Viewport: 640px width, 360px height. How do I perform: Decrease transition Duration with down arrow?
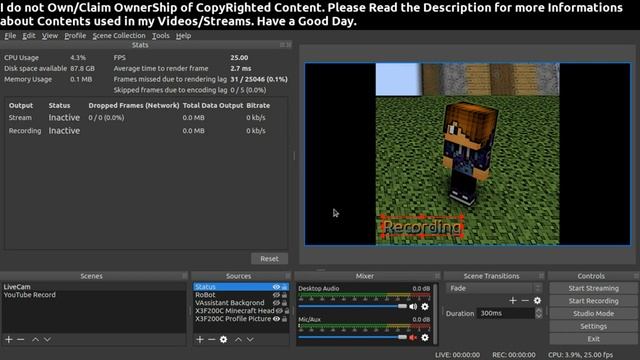[539, 316]
